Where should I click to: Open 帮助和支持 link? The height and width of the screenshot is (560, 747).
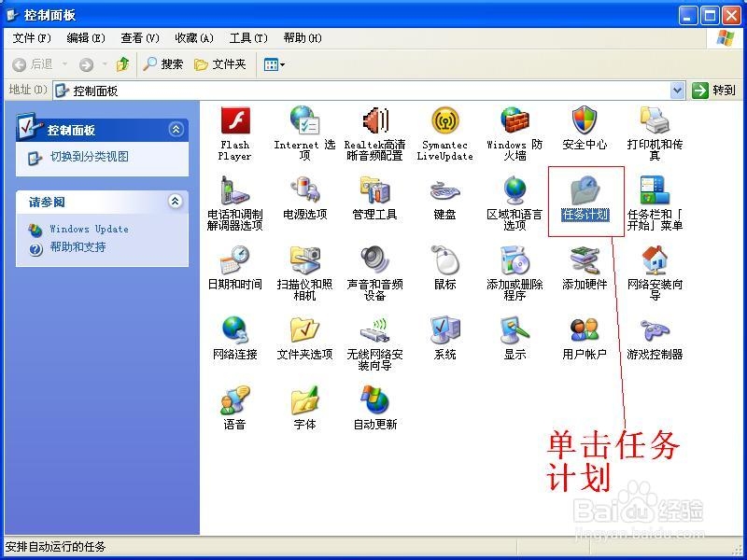pos(78,247)
